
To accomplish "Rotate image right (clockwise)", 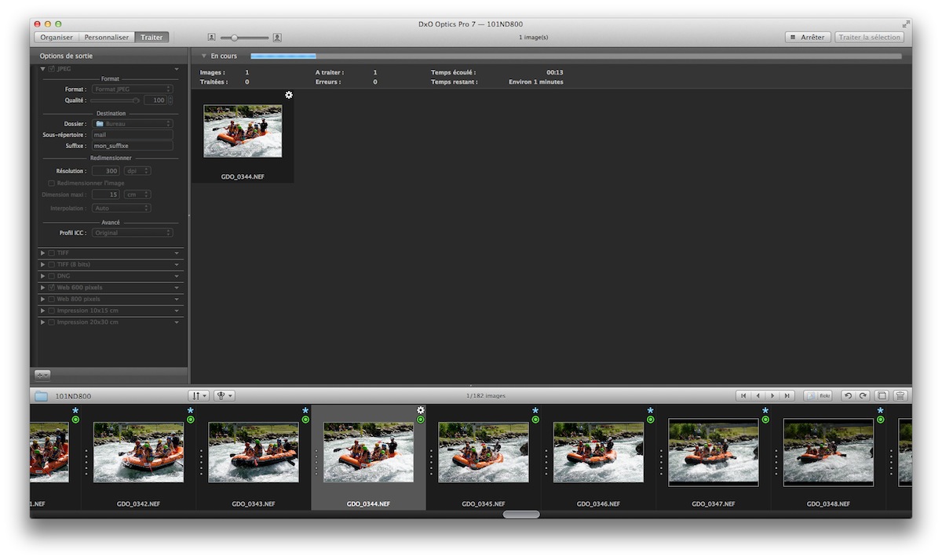I will tap(863, 396).
